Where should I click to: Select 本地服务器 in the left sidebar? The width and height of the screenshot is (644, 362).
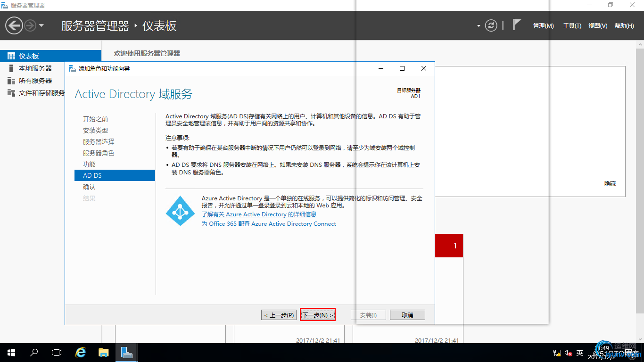tap(35, 68)
